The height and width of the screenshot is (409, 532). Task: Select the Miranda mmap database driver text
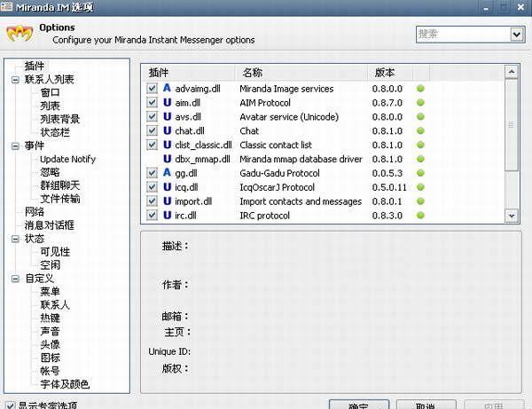[x=301, y=159]
